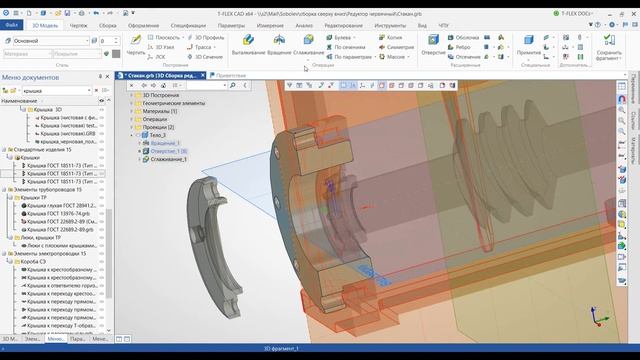Clear the крышка search filter
640x360 pixels.
(97, 91)
